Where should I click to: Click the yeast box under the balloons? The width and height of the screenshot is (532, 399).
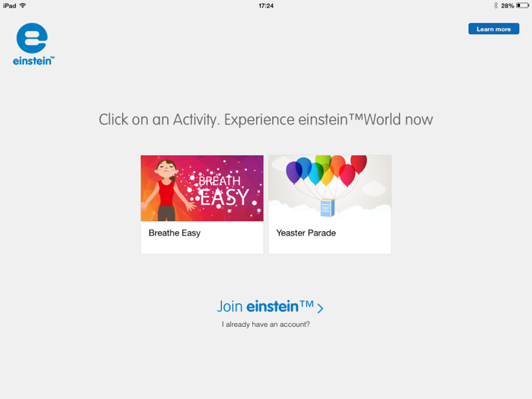pyautogui.click(x=328, y=207)
